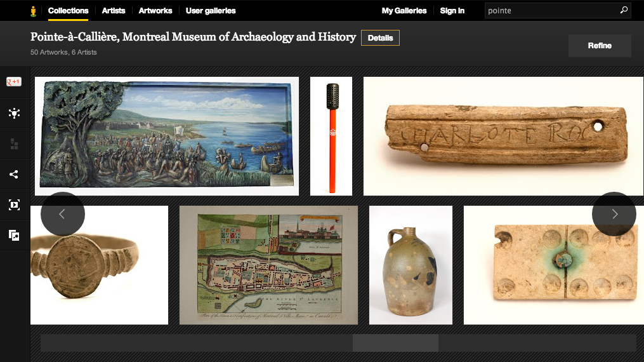Click the search field containing pointe
Image resolution: width=644 pixels, height=362 pixels.
[x=553, y=11]
